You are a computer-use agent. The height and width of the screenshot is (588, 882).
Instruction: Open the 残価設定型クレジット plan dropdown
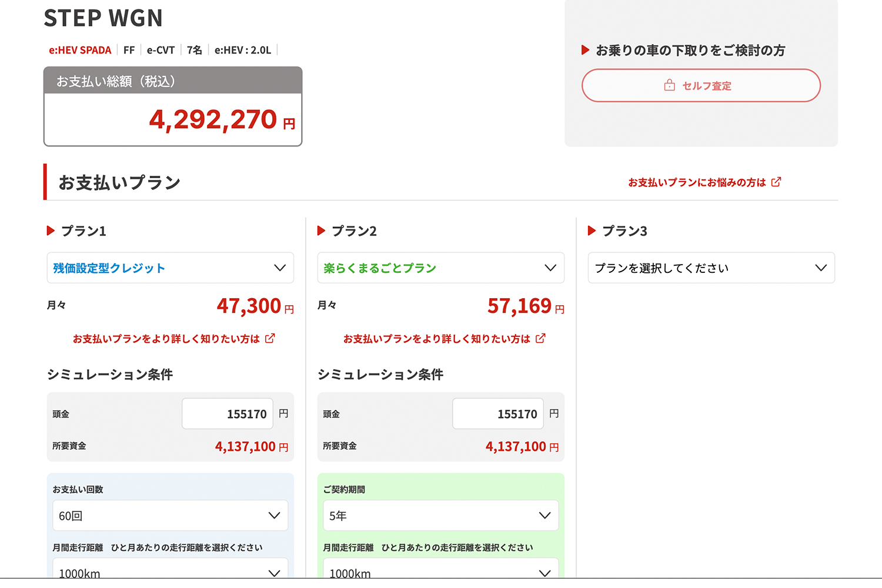[x=170, y=268]
